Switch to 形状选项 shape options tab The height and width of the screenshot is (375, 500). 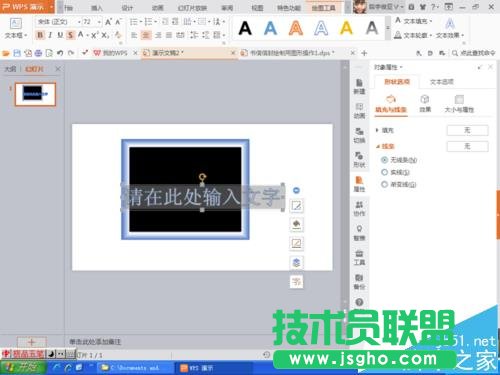click(x=397, y=82)
